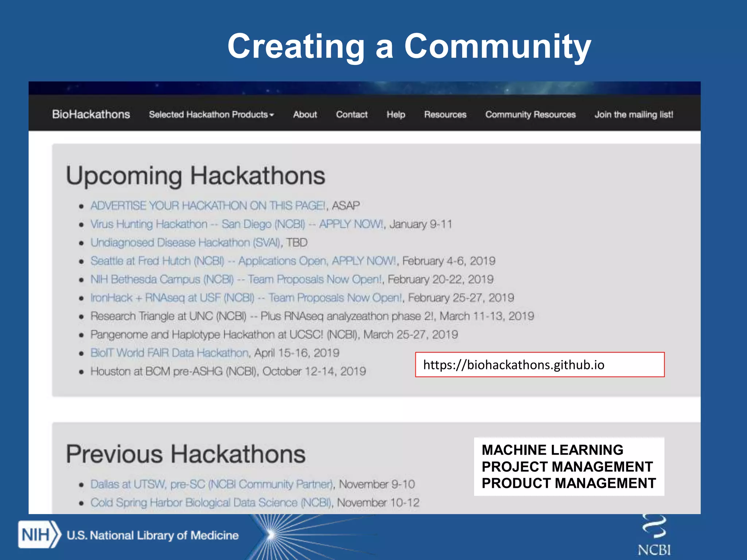
Task: Open Selected Hackathon Products dropdown menu
Action: (212, 114)
